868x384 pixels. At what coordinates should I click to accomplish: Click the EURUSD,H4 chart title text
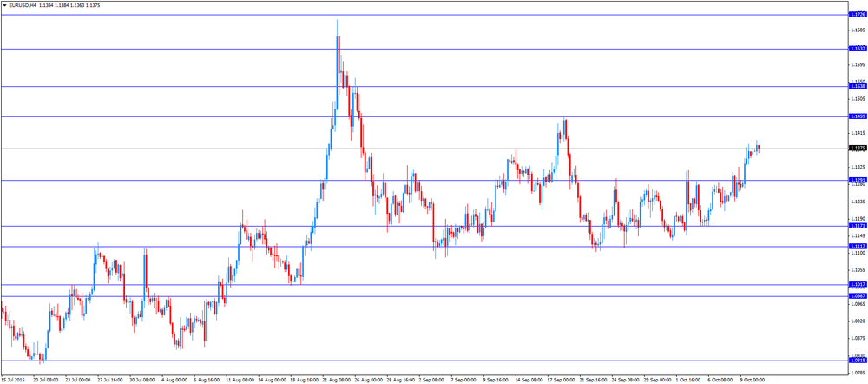coord(23,4)
